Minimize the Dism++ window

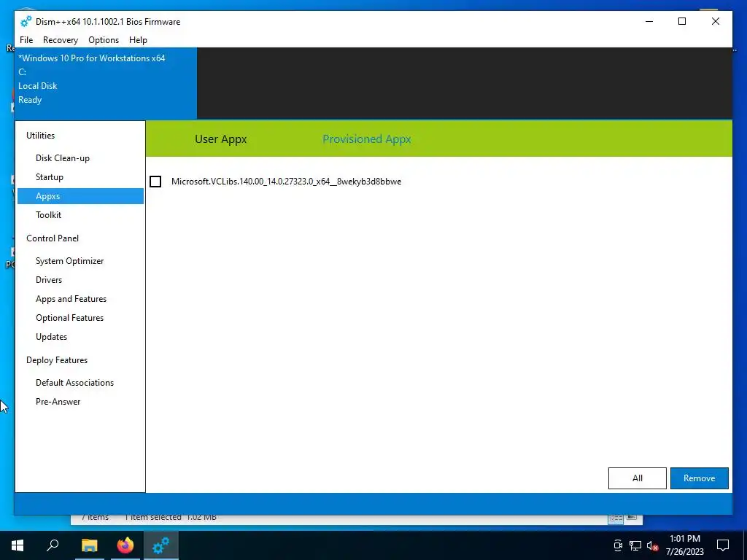649,21
